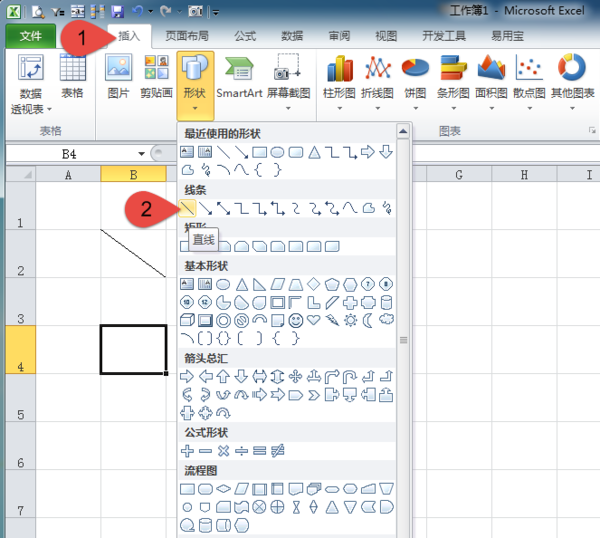Select the oval shape under 基本形状
Screen dimensions: 600x538
coord(223,284)
